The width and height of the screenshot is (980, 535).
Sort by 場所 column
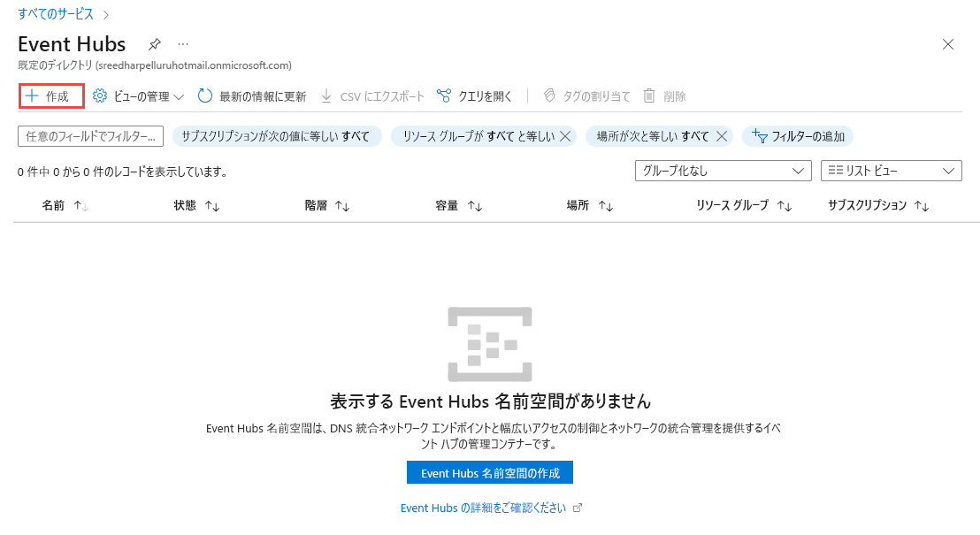tap(589, 205)
